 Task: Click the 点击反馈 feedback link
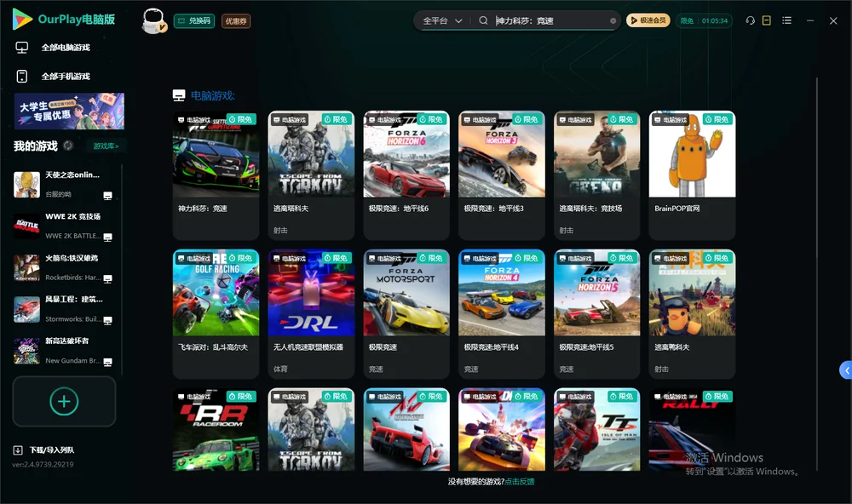click(520, 481)
